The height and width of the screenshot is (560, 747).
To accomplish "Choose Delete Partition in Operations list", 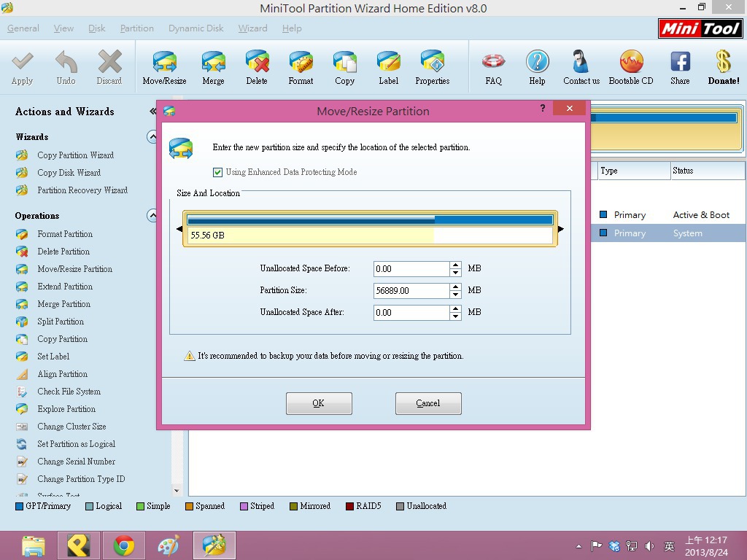I will [x=63, y=252].
